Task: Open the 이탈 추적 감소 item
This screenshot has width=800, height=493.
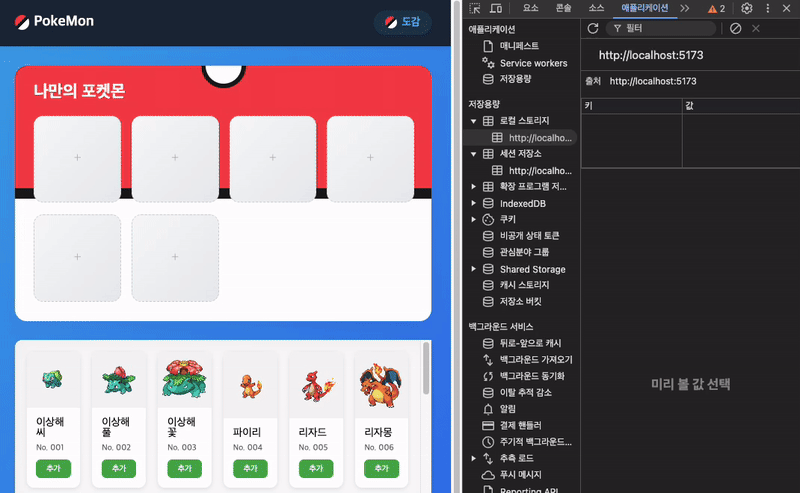Action: coord(526,392)
